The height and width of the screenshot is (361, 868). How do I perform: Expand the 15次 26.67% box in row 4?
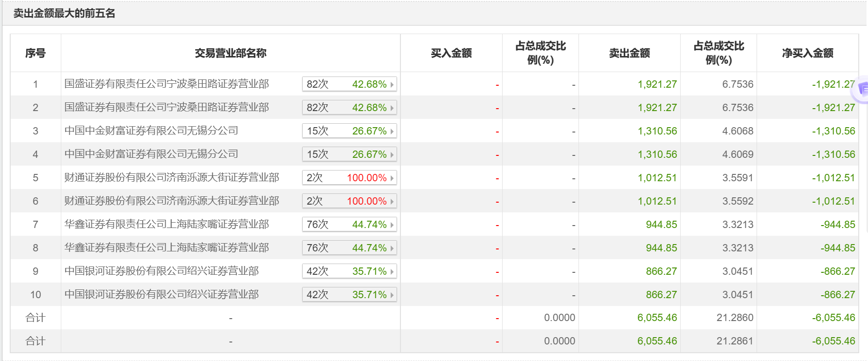(349, 154)
